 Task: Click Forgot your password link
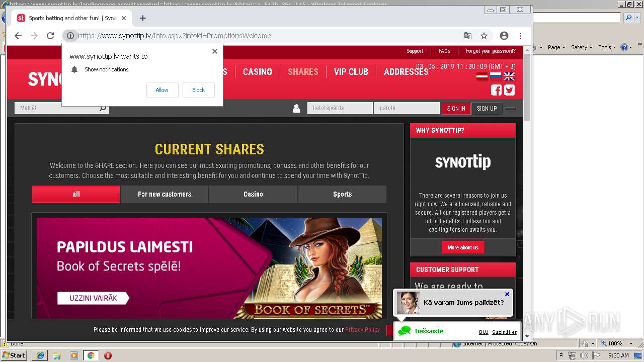[491, 51]
